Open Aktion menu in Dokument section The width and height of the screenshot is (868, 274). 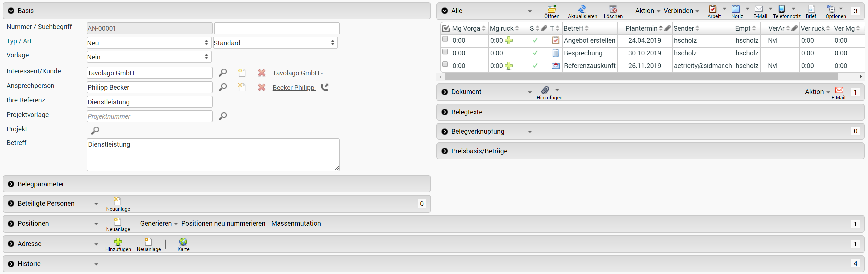tap(817, 92)
